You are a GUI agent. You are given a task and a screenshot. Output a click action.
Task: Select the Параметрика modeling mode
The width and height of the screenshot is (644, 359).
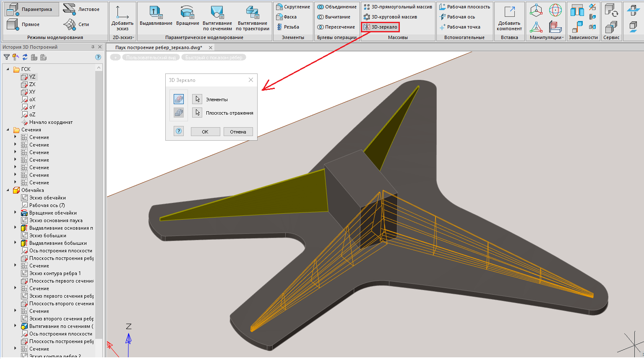(30, 9)
